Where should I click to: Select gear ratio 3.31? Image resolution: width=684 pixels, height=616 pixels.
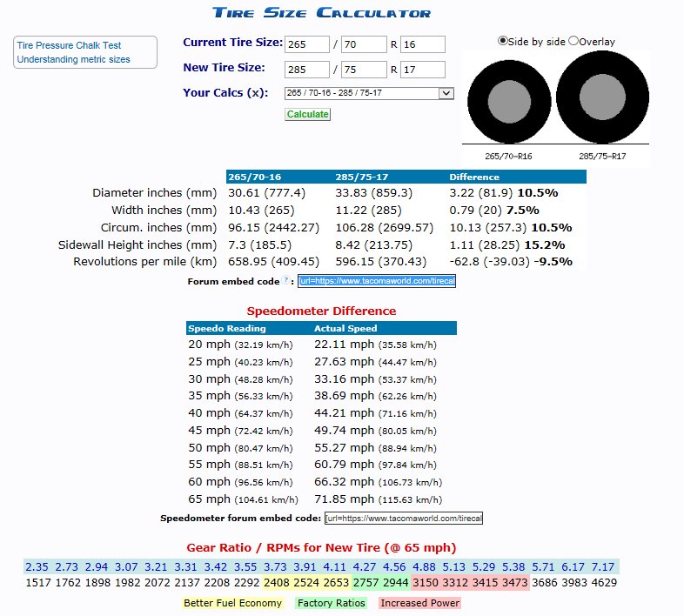pos(186,567)
